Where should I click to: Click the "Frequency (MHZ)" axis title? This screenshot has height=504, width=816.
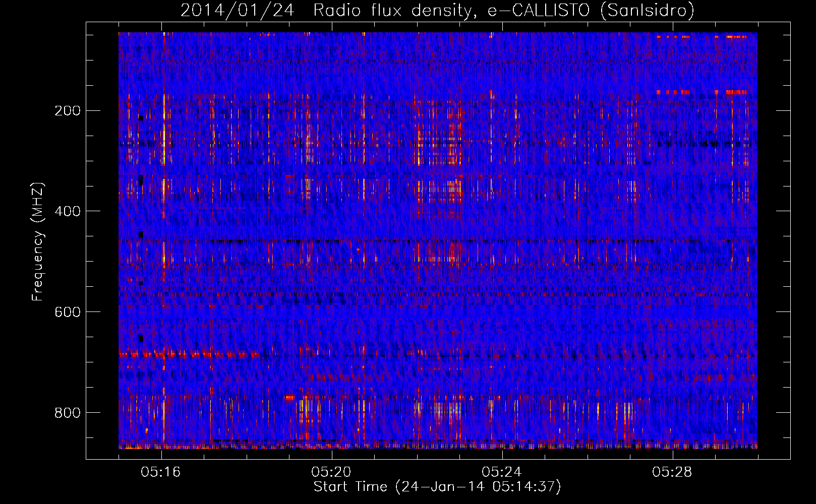click(38, 241)
